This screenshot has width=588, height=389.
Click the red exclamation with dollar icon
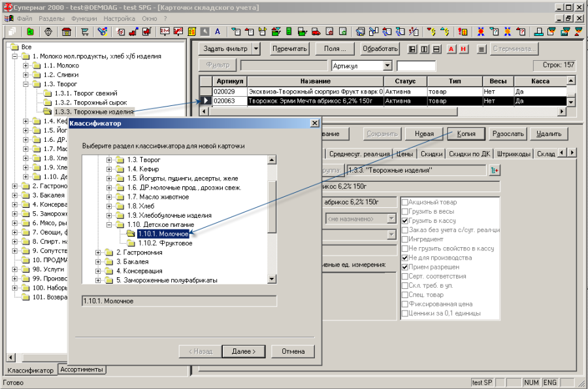(x=463, y=32)
